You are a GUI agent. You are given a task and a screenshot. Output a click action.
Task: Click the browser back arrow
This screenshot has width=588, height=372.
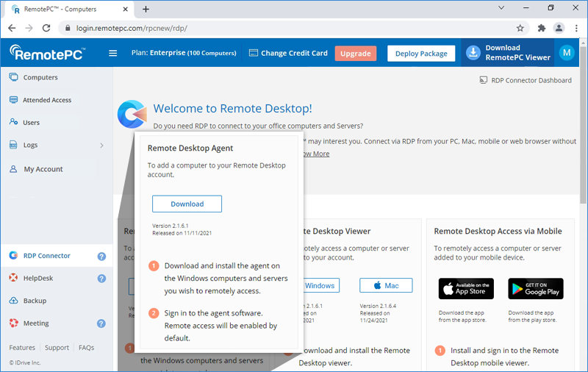[12, 28]
